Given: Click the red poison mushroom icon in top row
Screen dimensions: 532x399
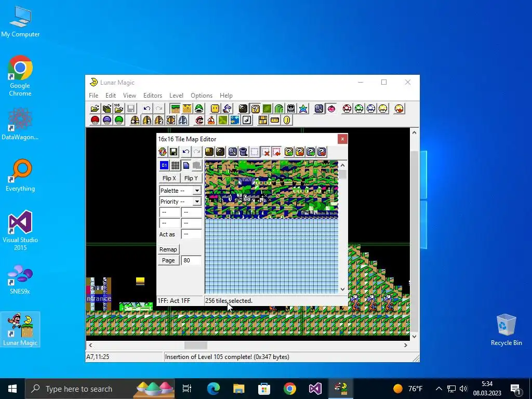Looking at the screenshot, I should (x=347, y=109).
